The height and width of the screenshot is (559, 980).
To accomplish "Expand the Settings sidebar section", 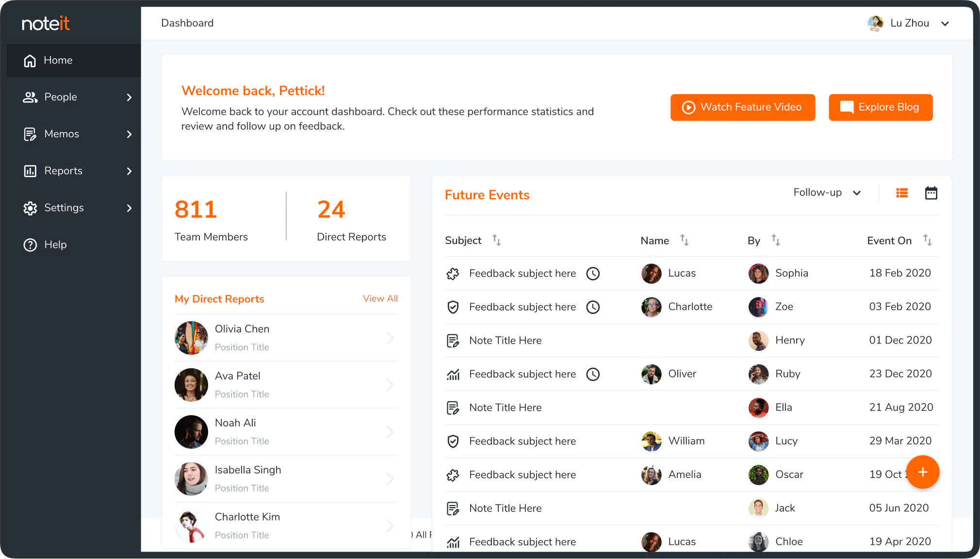I will [129, 208].
